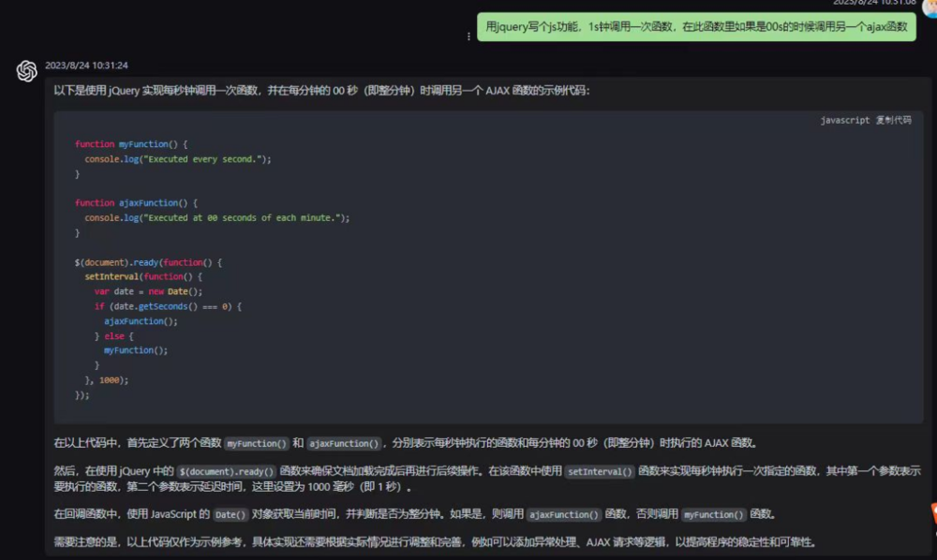The image size is (937, 560).
Task: Click the "javascript" language label of the code block
Action: pos(845,120)
